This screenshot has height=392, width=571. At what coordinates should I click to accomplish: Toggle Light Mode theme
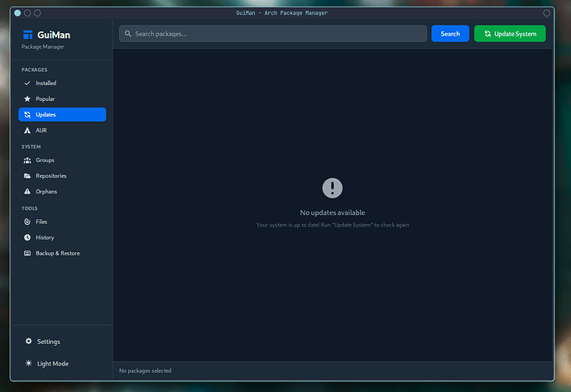(x=52, y=364)
